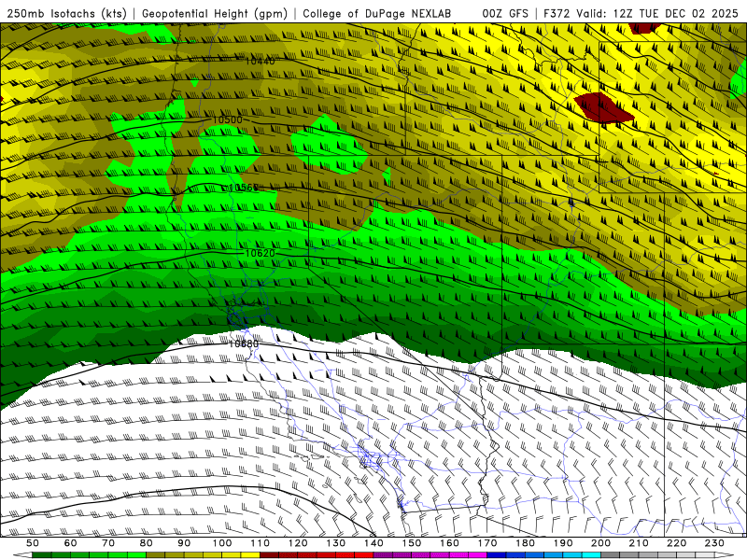747x560 pixels.
Task: Click the legend value 80
Action: (x=147, y=543)
